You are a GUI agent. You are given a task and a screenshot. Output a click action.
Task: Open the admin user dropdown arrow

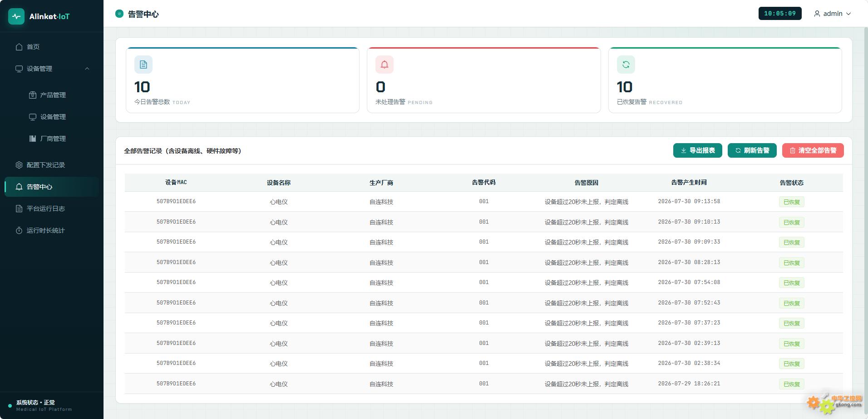coord(848,14)
